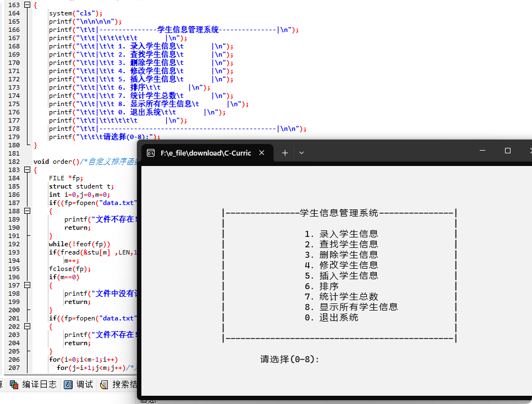Click the 'while(!feof(fp))' code line
The height and width of the screenshot is (404, 532).
(79, 244)
